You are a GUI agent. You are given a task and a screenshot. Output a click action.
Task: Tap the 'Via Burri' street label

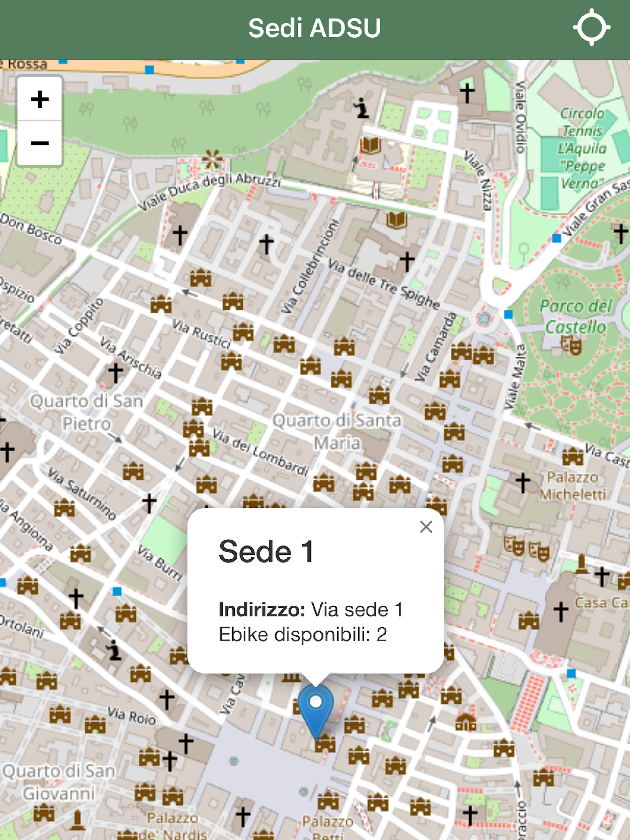160,563
